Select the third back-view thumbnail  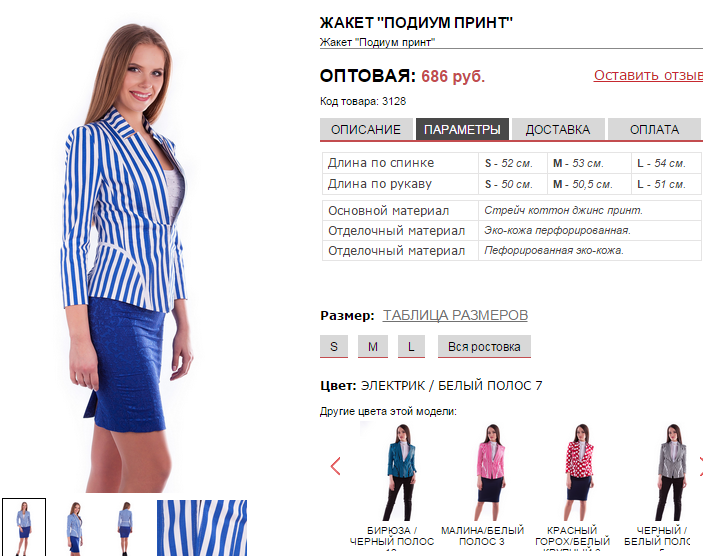pyautogui.click(x=125, y=528)
